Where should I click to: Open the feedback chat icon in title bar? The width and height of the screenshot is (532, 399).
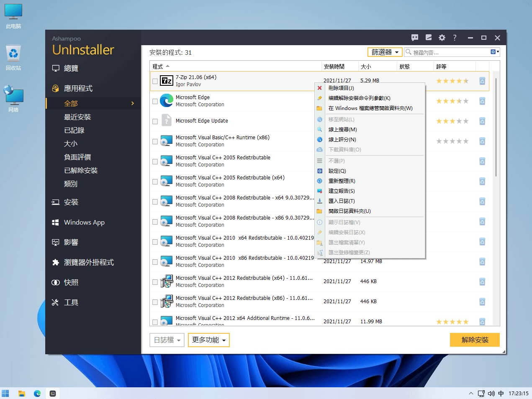point(415,38)
